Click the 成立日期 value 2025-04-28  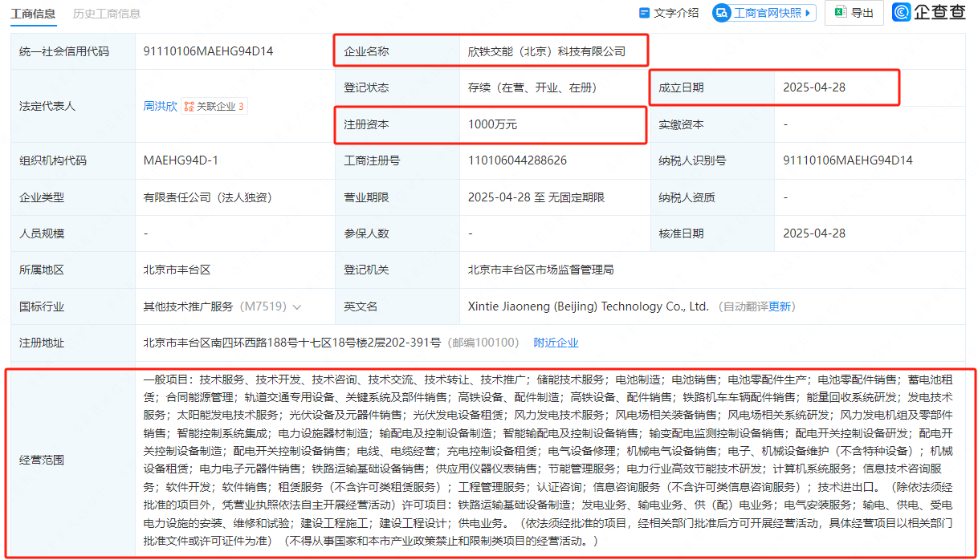tap(814, 87)
